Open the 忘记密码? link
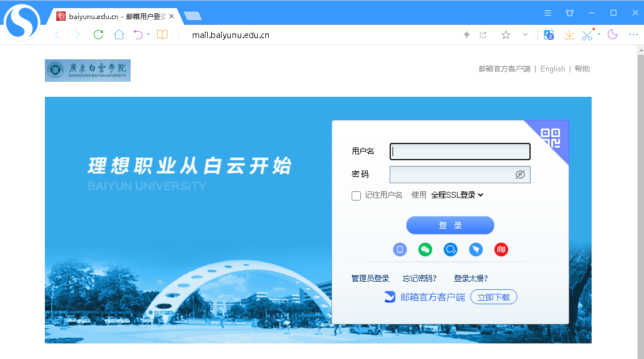644x359 pixels. click(420, 278)
